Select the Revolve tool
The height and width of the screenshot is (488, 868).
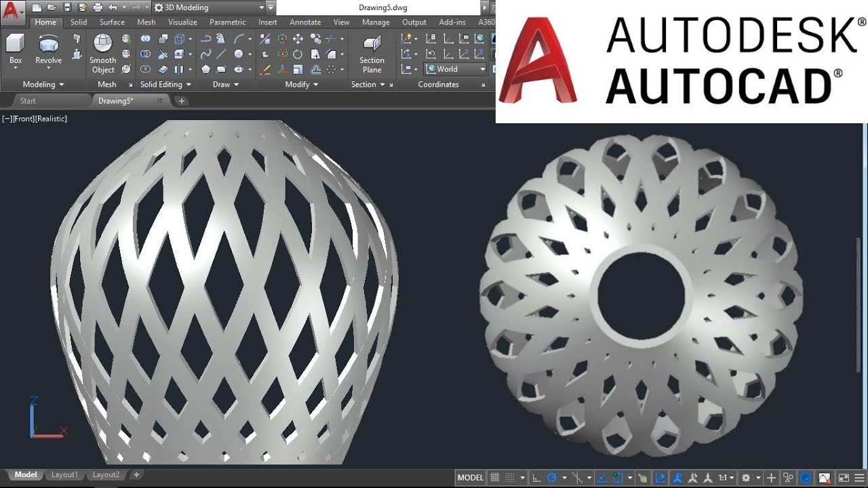[x=48, y=49]
